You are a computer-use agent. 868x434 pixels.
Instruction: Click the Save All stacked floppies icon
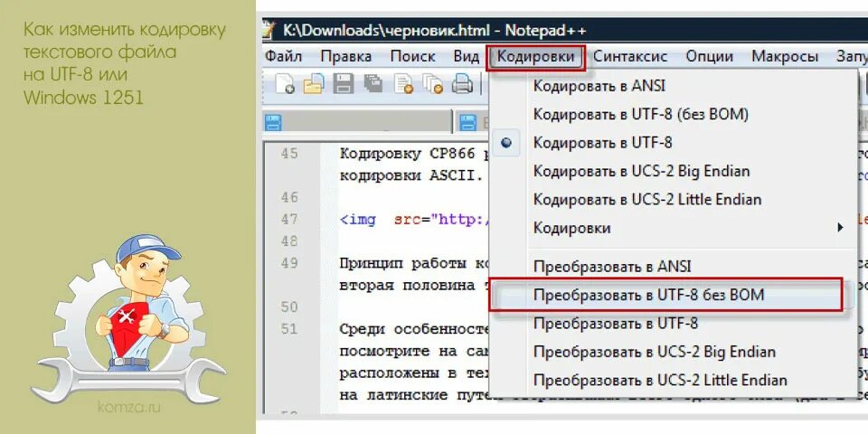tap(373, 84)
